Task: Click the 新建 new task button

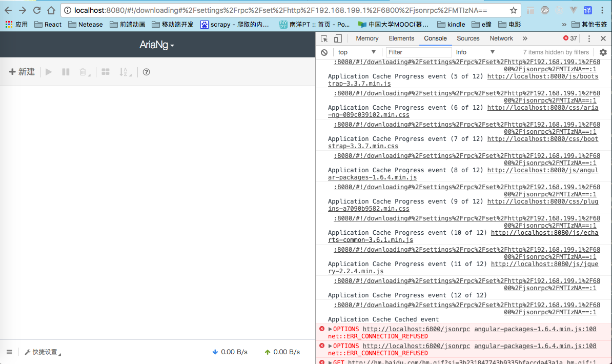Action: (x=22, y=72)
